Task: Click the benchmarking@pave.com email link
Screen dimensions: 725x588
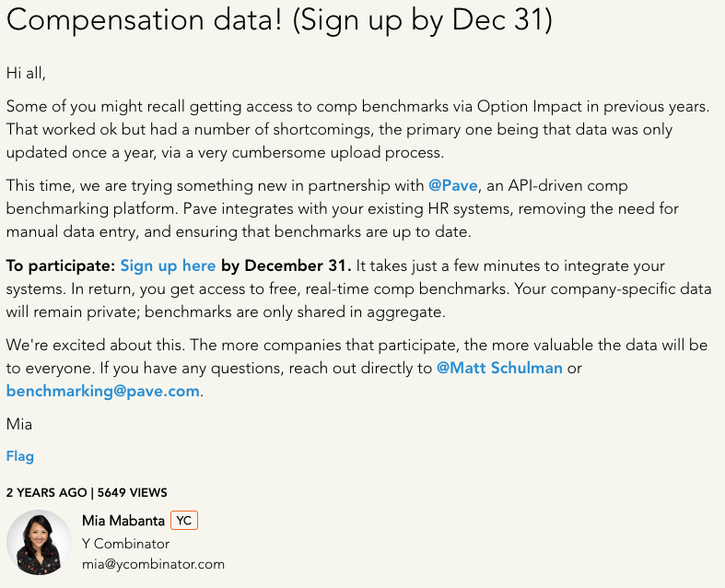Action: pyautogui.click(x=102, y=392)
